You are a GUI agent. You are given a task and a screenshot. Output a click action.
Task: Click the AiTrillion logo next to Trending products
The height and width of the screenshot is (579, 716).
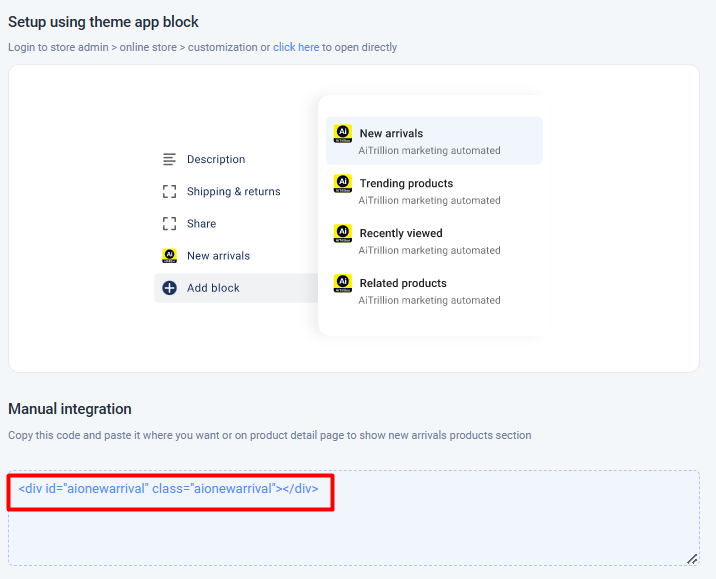[x=343, y=184]
